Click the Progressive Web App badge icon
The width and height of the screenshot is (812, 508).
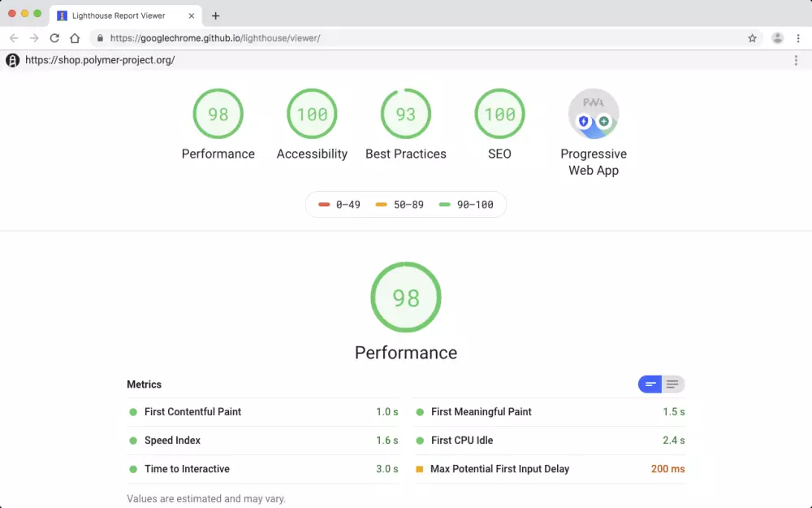click(594, 114)
